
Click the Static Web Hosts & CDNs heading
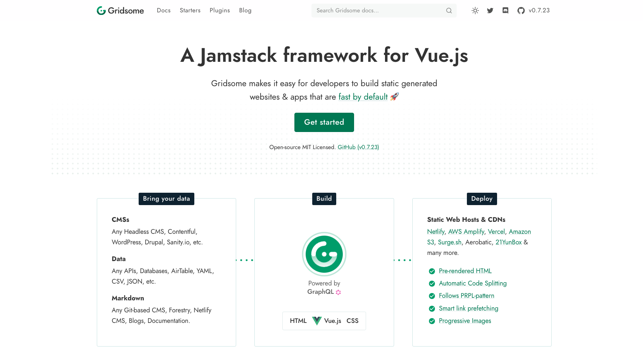pyautogui.click(x=466, y=220)
